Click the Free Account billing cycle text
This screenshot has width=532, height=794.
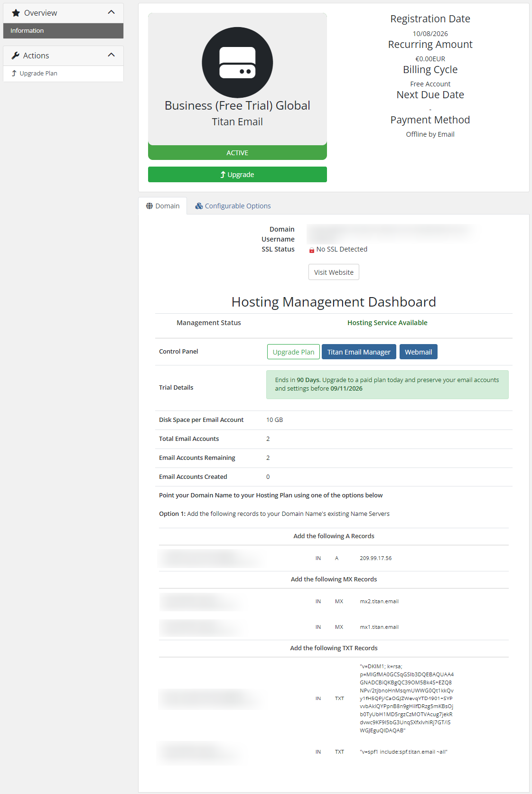[x=430, y=84]
